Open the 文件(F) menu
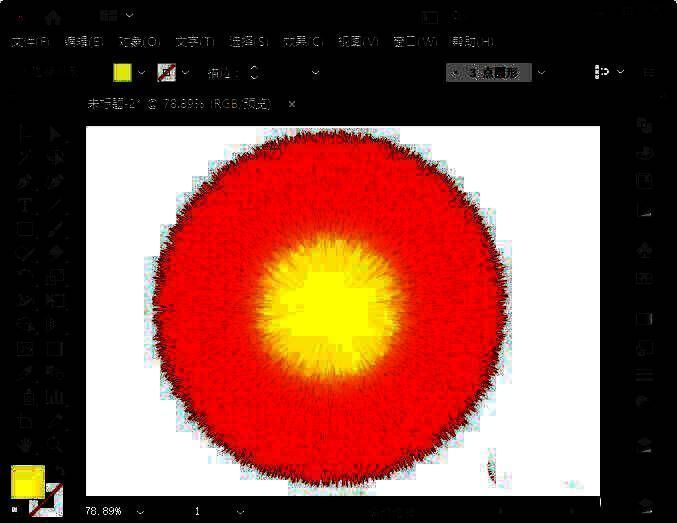 pyautogui.click(x=30, y=42)
